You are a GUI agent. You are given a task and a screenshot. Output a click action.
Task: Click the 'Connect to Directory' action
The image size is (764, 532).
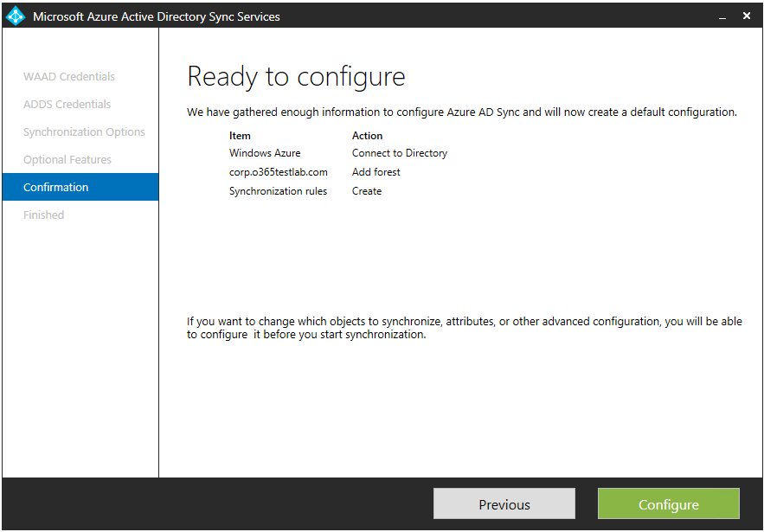[400, 153]
